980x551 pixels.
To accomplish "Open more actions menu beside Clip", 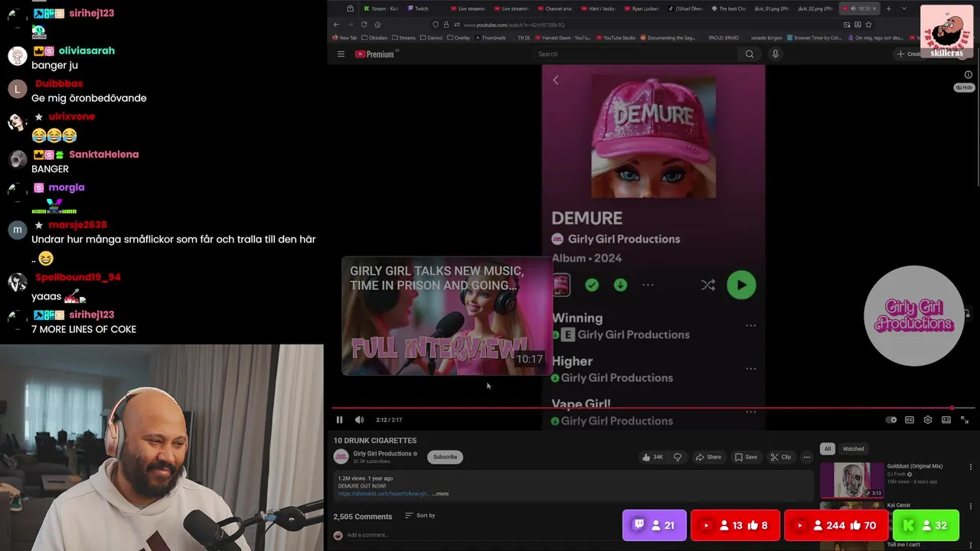I will click(806, 457).
